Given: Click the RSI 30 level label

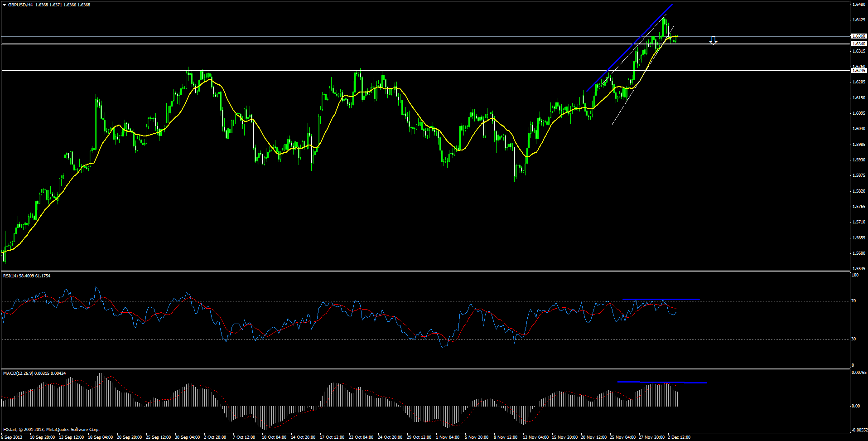Looking at the screenshot, I should pos(854,339).
